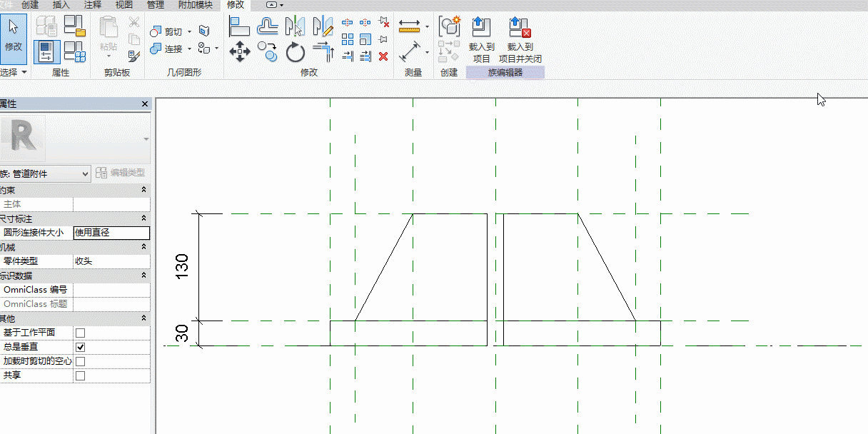Choose the Offset tool
This screenshot has width=868, height=434.
point(268,27)
